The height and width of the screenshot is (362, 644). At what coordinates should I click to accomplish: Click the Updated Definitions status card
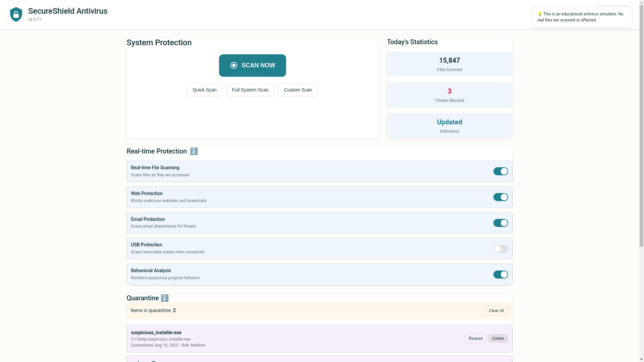click(x=450, y=126)
